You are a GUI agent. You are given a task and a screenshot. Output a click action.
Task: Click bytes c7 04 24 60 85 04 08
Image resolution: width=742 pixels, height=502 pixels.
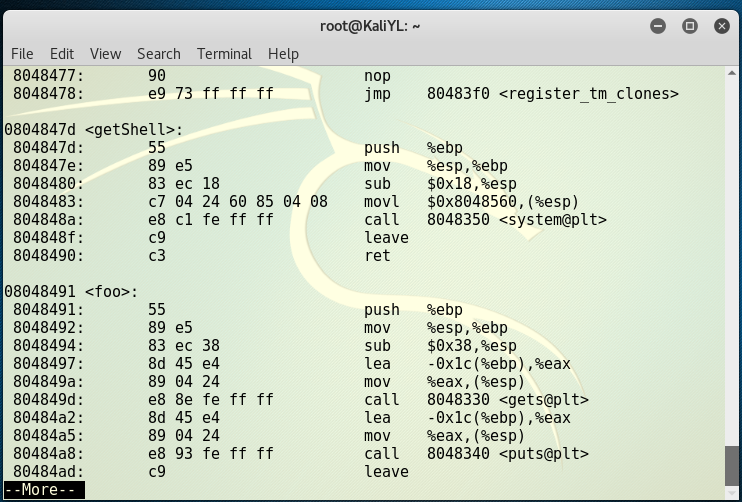point(238,202)
